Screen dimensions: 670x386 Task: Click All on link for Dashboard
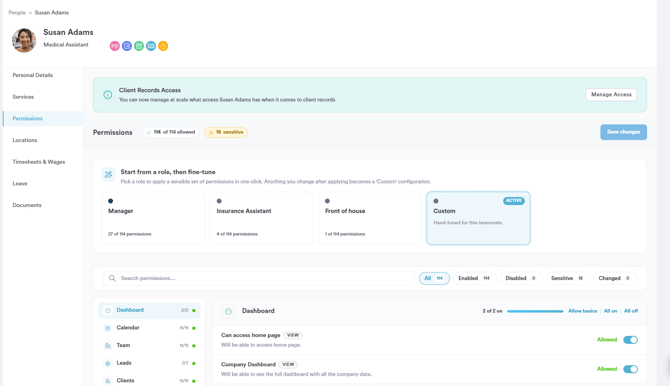pyautogui.click(x=610, y=311)
